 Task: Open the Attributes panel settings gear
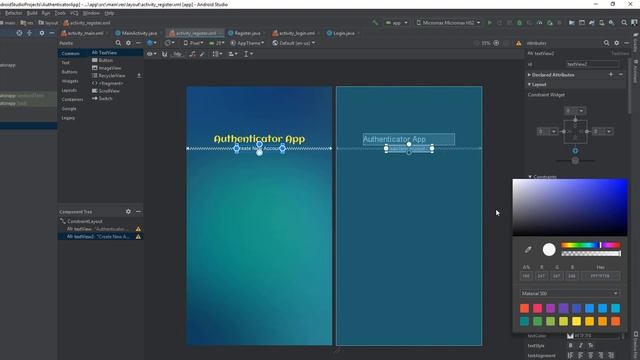pos(617,43)
